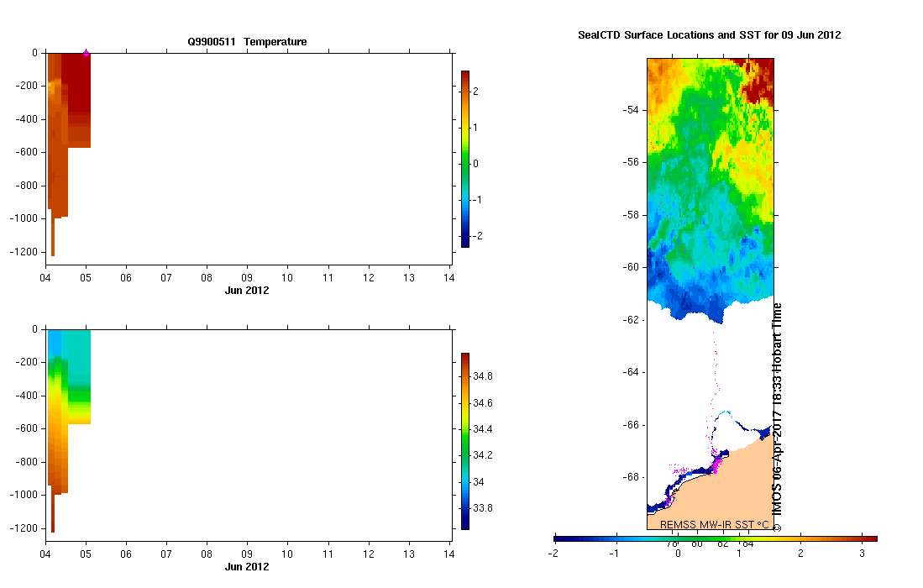Viewport: 923px width, 588px height.
Task: Click '04' date tick under temperature plot
Action: click(45, 278)
